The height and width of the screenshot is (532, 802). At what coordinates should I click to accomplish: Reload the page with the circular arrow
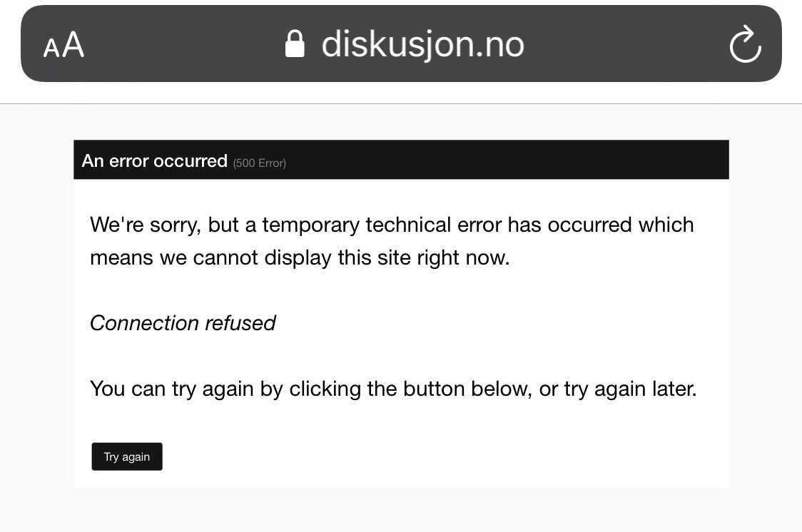(x=745, y=44)
